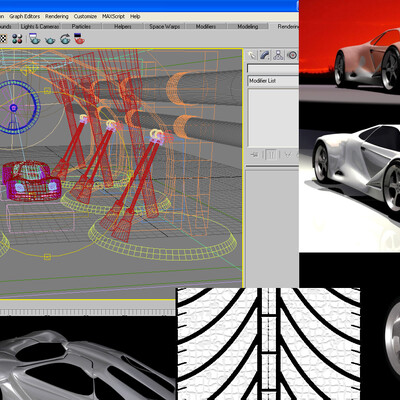Click the Render Scene teapot icon
The height and width of the screenshot is (400, 400).
(35, 39)
